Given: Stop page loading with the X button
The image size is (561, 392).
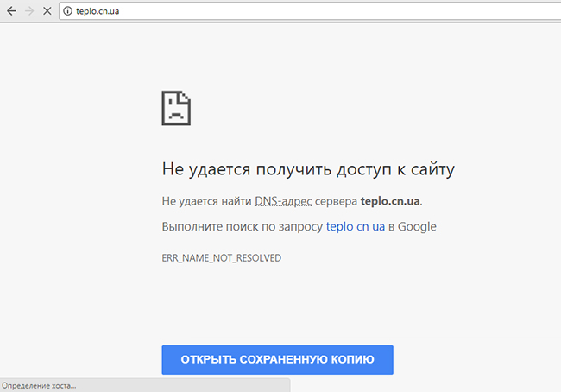Looking at the screenshot, I should [48, 11].
